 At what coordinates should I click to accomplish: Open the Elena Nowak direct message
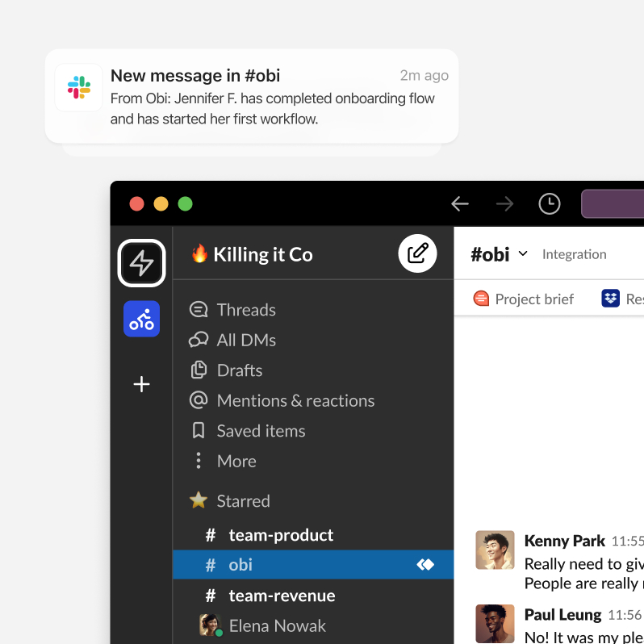coord(313,625)
